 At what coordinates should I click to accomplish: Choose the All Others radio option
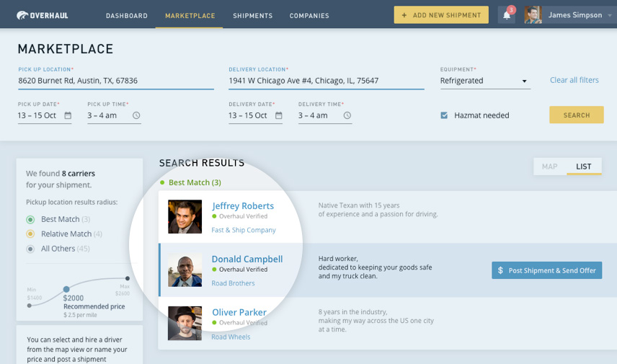[30, 249]
